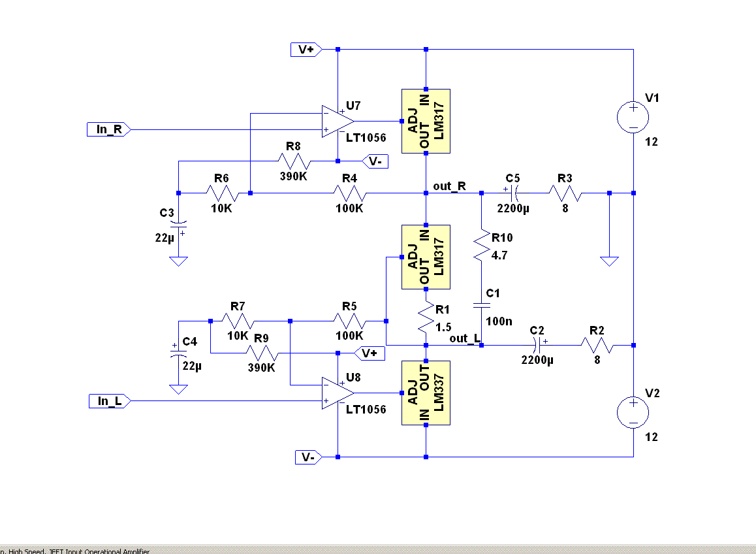
Task: Click the 10K value of R6
Action: point(221,208)
